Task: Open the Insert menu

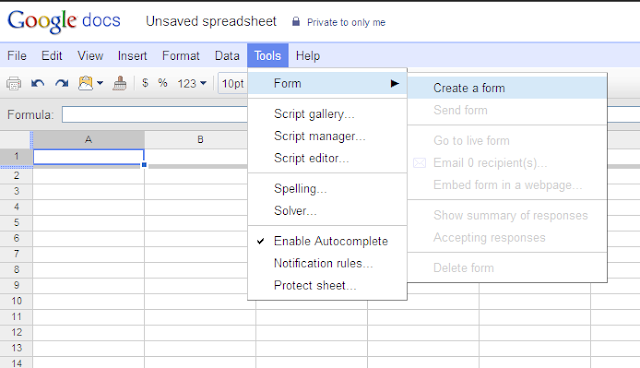Action: [x=132, y=55]
